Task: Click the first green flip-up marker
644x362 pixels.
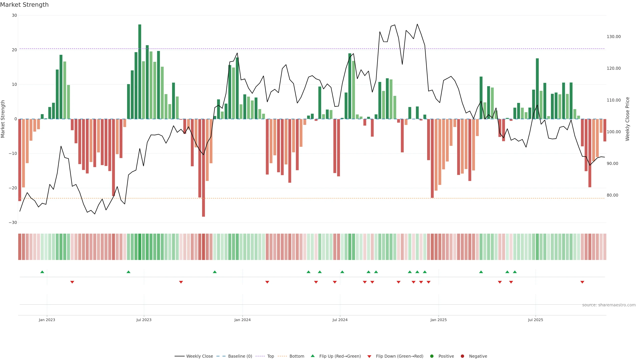Action: click(x=42, y=272)
